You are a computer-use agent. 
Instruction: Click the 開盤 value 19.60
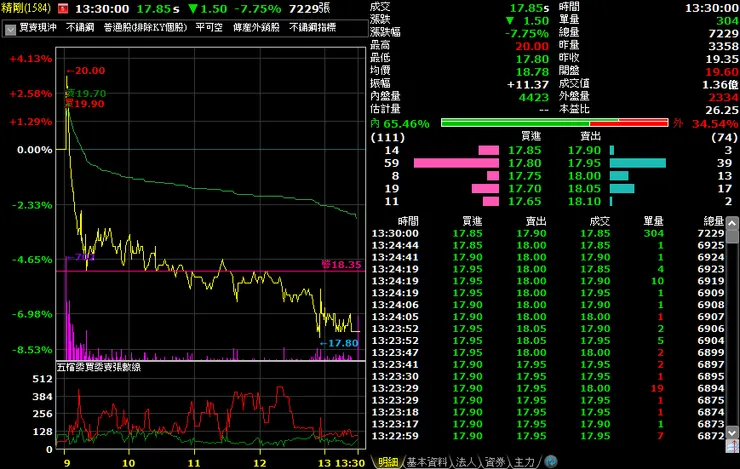pyautogui.click(x=722, y=72)
